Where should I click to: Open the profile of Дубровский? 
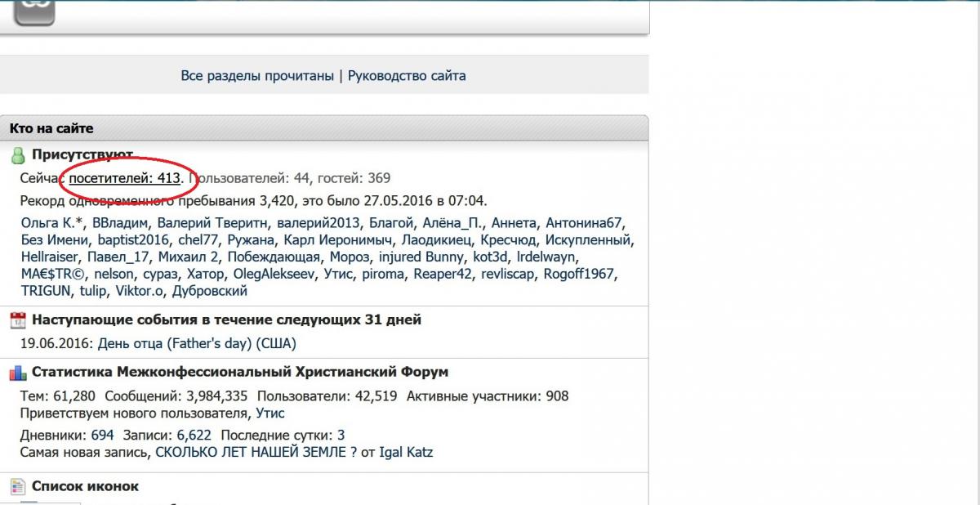click(x=210, y=291)
